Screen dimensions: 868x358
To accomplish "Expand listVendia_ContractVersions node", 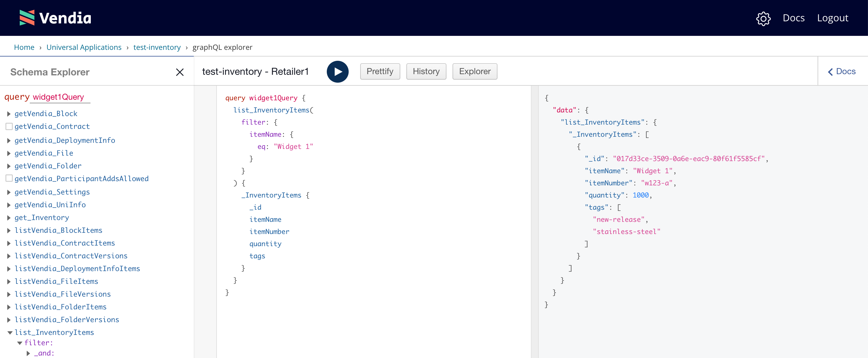I will (9, 256).
